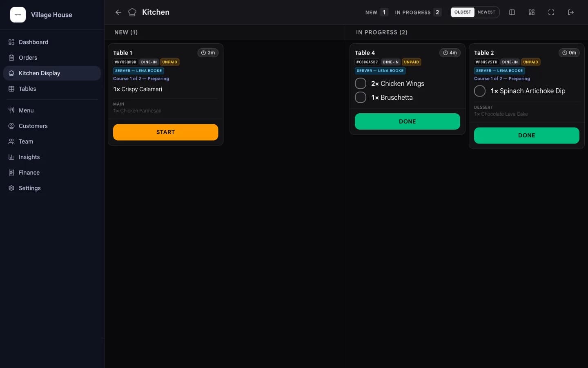The image size is (588, 368).
Task: Click 1x Crispy Calamari item
Action: [x=138, y=89]
